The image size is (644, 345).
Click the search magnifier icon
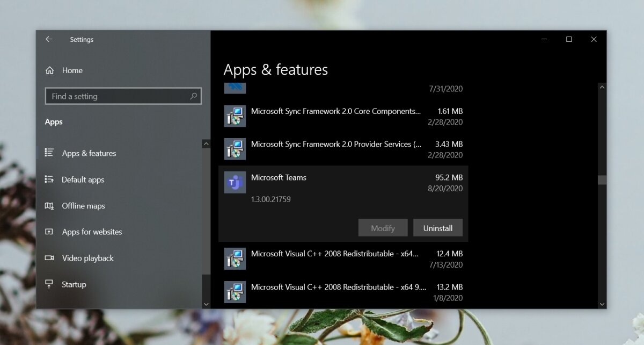(x=193, y=96)
